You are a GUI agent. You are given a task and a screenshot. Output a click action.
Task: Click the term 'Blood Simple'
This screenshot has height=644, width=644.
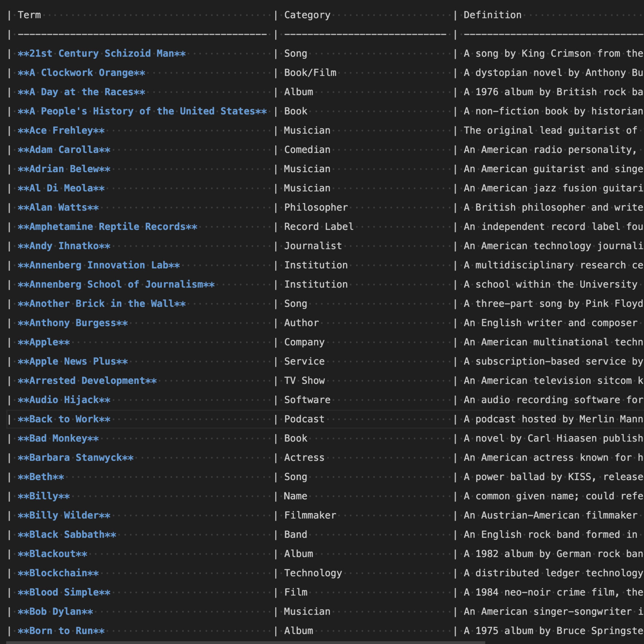(x=64, y=592)
